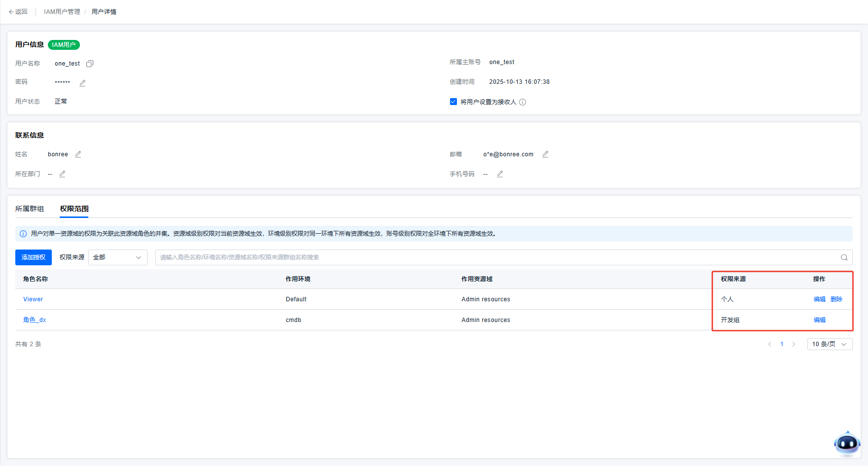Edit the 角色_dx row authorization

click(819, 320)
